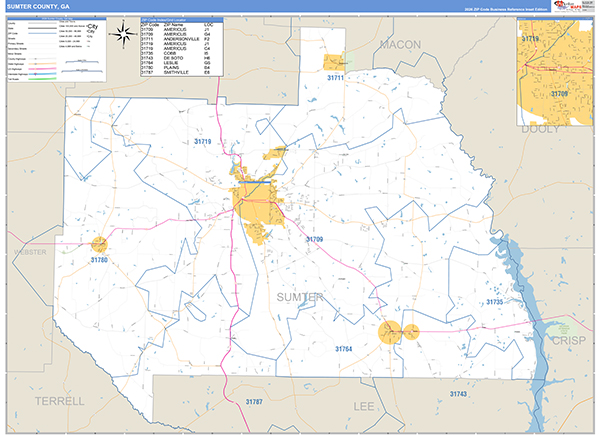Image resolution: width=600 pixels, height=435 pixels.
Task: Click the blue Interstate Highways legend line
Action: 42,74
